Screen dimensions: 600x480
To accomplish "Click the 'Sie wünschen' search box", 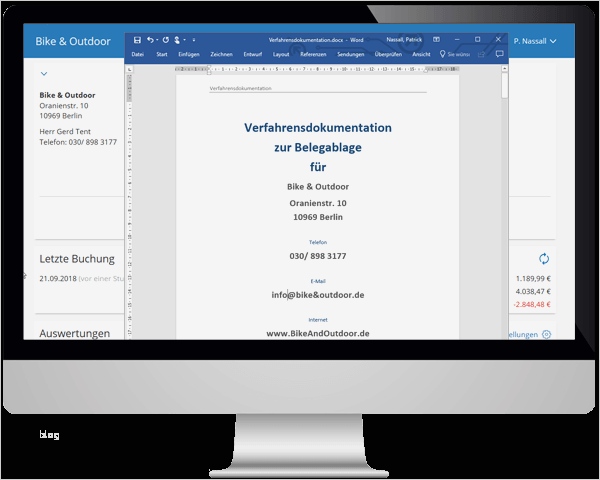I will (455, 54).
